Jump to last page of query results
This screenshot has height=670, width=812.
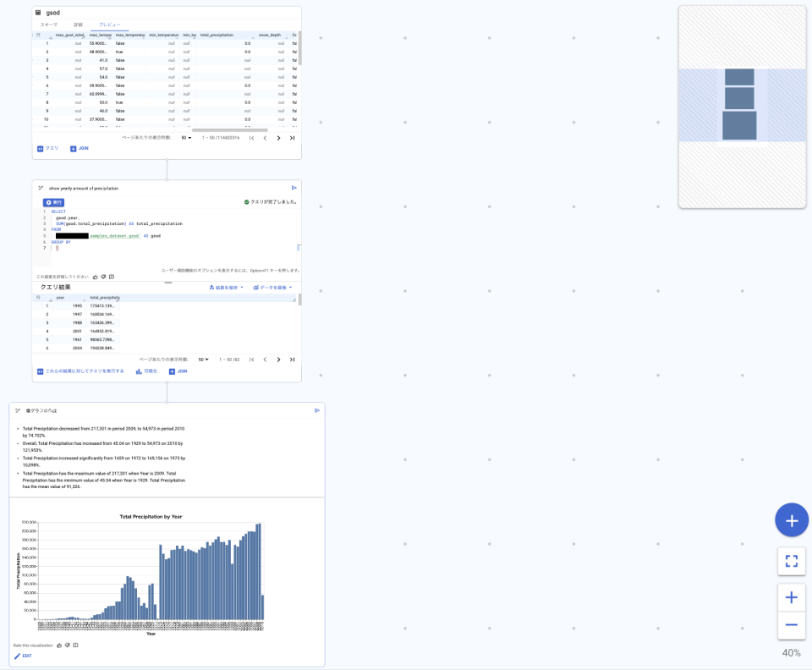coord(292,360)
